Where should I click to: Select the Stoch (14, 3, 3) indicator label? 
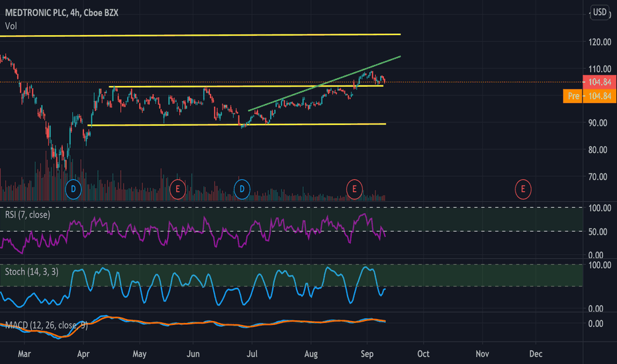[x=32, y=272]
